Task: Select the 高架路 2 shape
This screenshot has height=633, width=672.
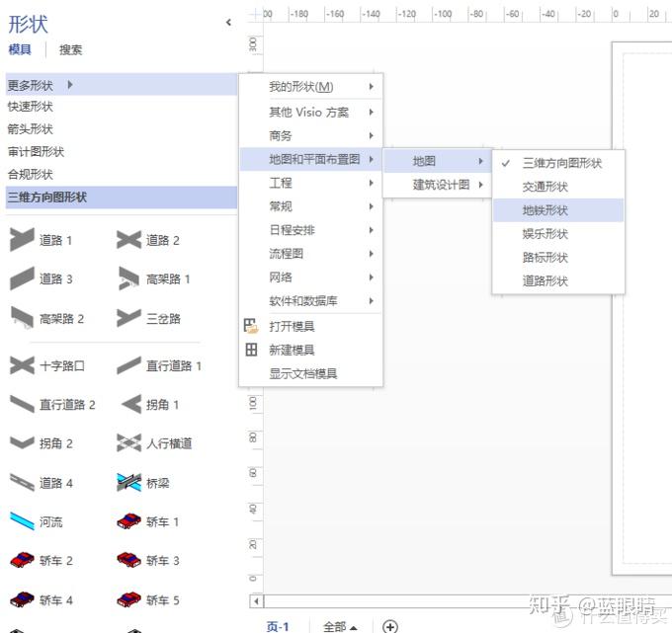Action: click(46, 318)
